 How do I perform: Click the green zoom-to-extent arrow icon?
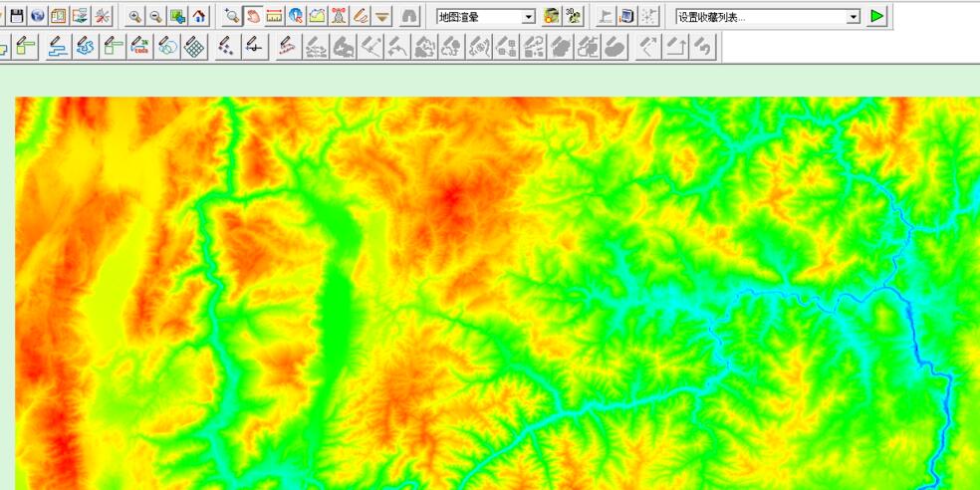click(177, 16)
